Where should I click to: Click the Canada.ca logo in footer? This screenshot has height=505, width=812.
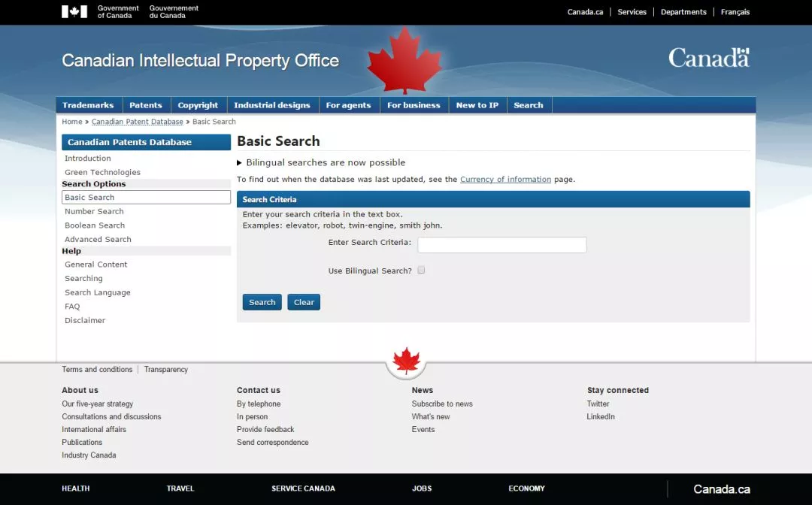click(x=721, y=489)
